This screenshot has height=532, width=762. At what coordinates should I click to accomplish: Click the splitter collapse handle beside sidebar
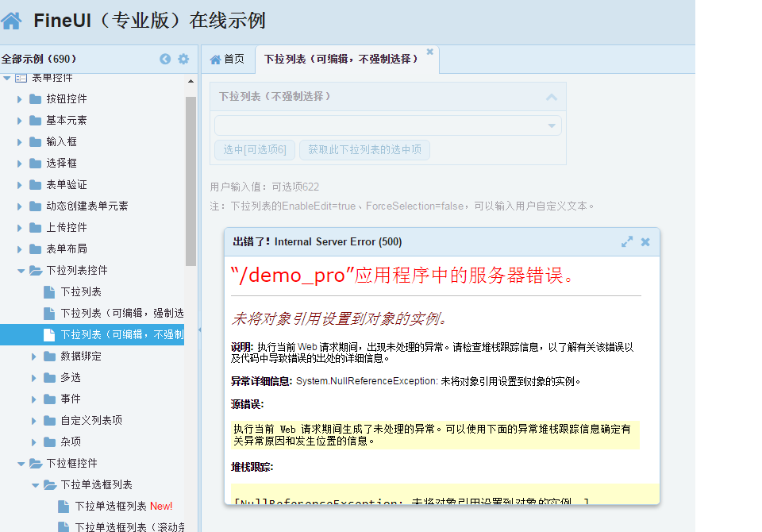point(200,330)
